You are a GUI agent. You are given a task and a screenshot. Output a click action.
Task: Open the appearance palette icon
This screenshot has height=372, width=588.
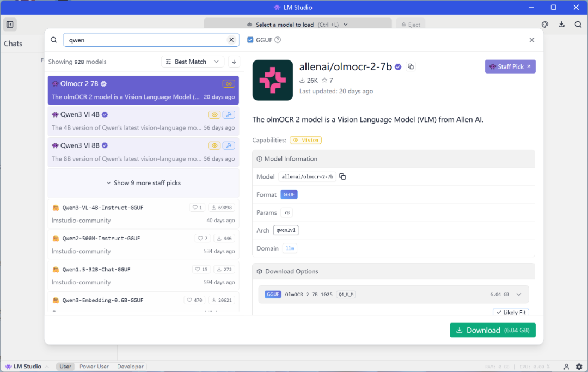click(x=545, y=25)
